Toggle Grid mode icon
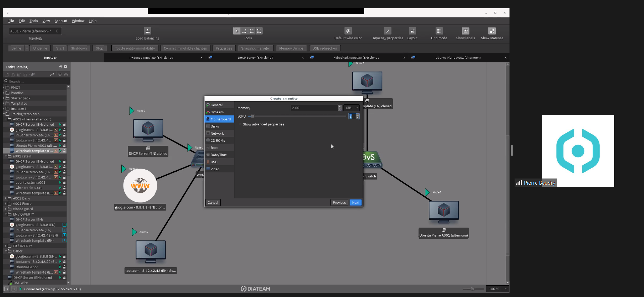644x297 pixels. coord(439,31)
